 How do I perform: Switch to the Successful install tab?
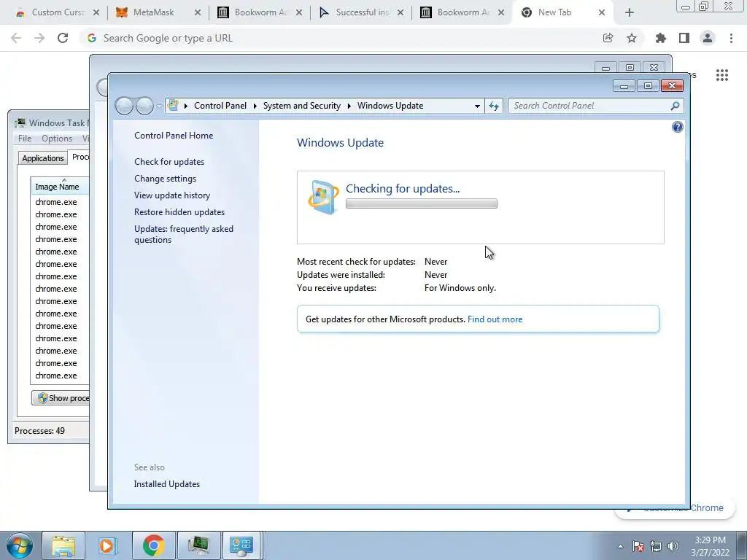362,12
